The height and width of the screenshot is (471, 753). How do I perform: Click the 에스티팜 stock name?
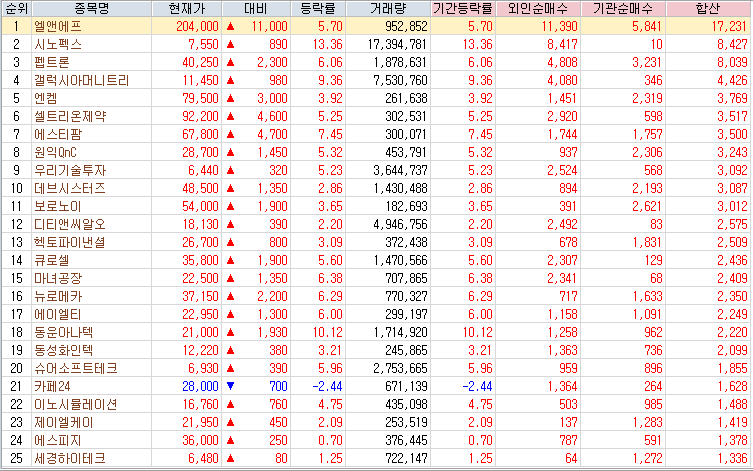point(58,134)
